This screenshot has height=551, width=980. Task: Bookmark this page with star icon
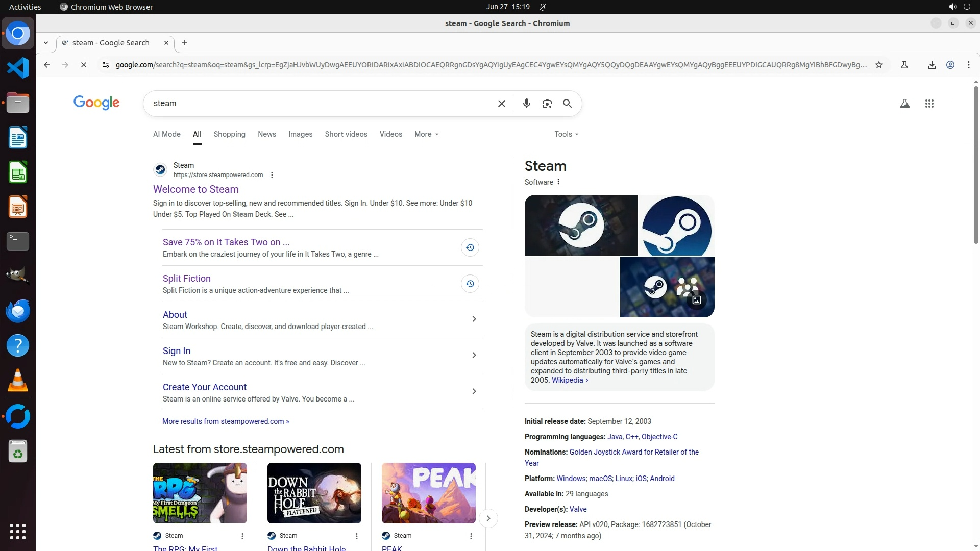pos(878,65)
